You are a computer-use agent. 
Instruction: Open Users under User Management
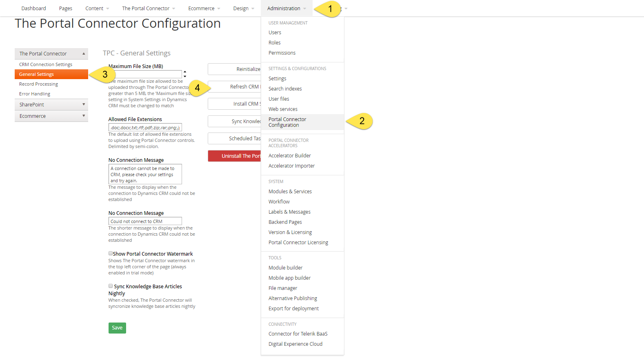click(x=275, y=33)
